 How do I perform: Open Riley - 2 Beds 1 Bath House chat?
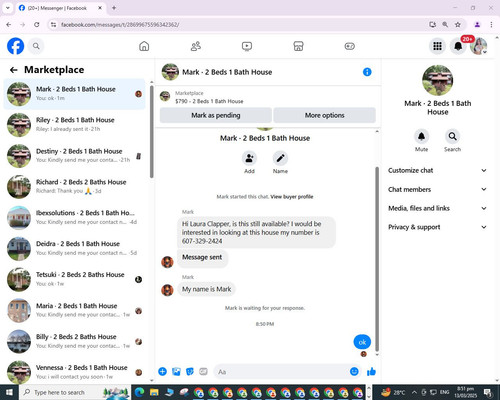click(74, 125)
